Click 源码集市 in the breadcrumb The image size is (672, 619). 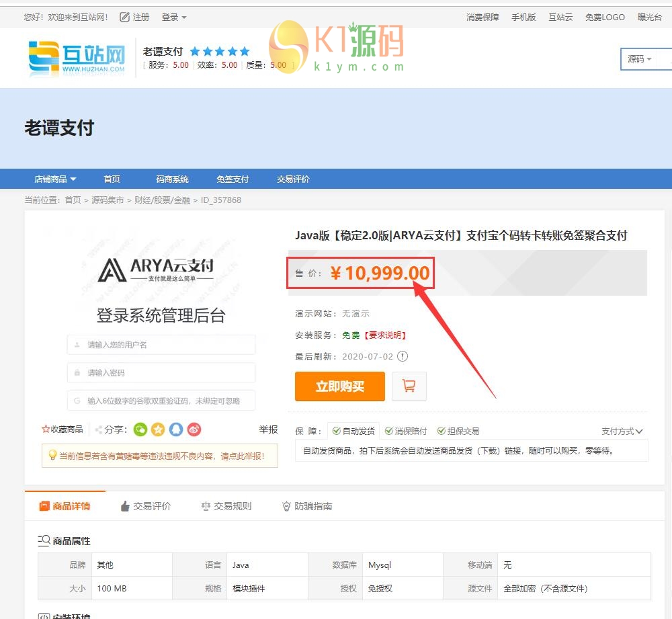108,200
